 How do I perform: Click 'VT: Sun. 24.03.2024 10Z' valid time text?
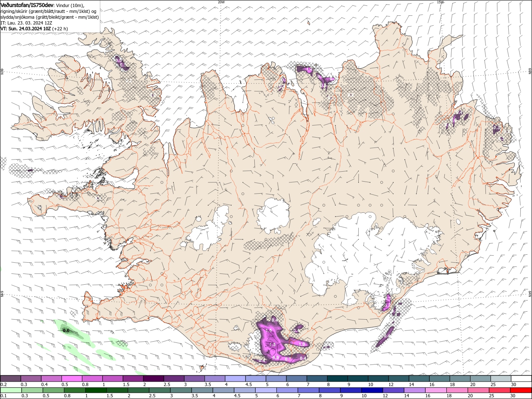(26, 29)
